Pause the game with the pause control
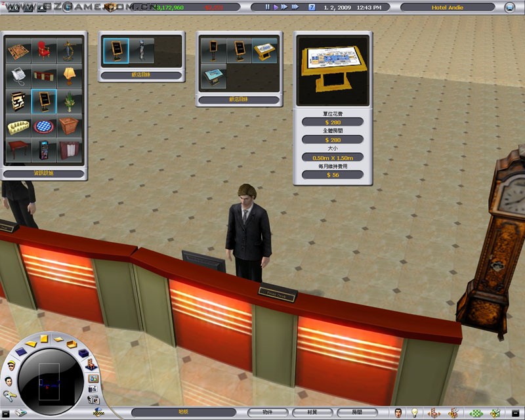525x420 pixels. [x=268, y=7]
